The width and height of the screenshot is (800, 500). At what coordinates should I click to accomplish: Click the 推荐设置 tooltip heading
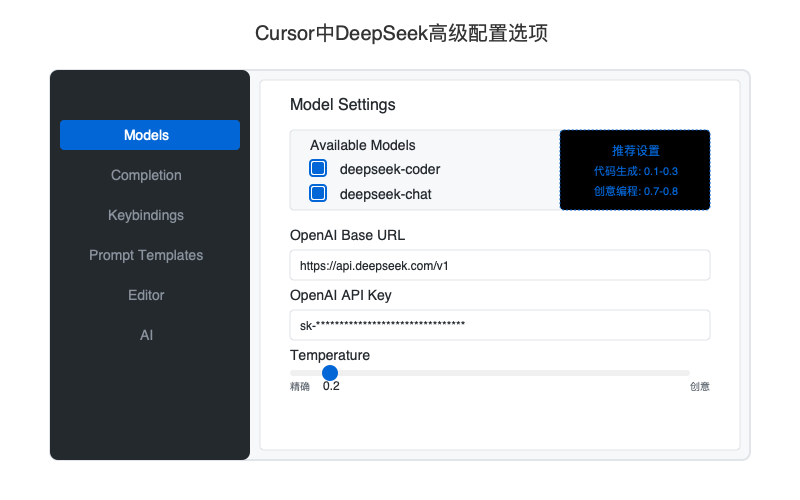point(635,151)
